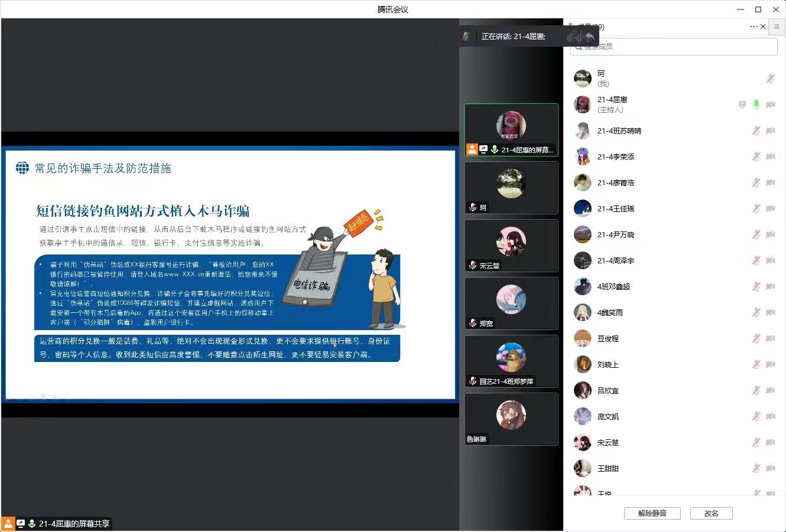
Task: Select 园艺21-4班郑梦萍's video thumbnail
Action: pyautogui.click(x=511, y=361)
